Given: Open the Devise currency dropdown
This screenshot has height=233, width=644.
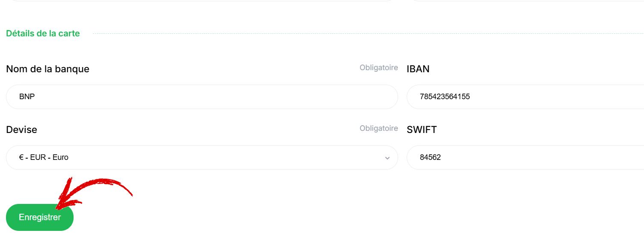Looking at the screenshot, I should (202, 157).
